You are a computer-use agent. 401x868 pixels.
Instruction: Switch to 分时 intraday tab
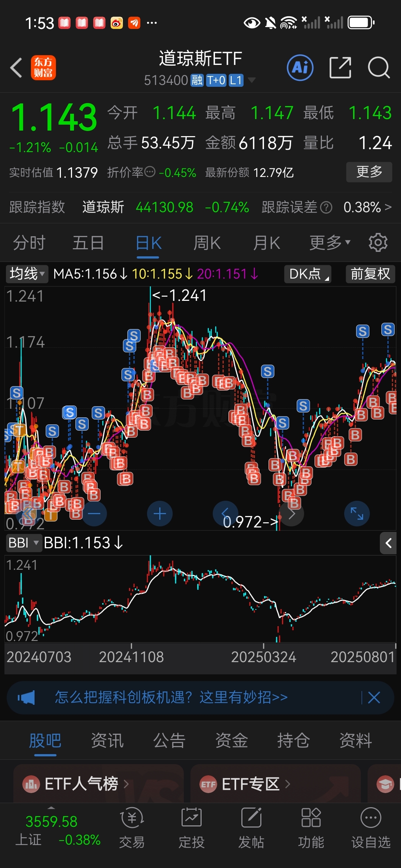[29, 243]
